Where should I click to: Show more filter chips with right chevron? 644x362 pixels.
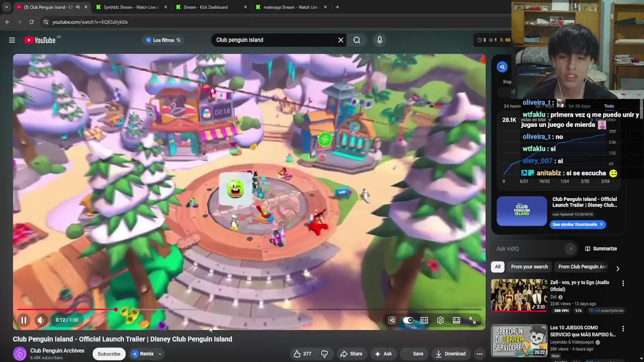pyautogui.click(x=618, y=268)
